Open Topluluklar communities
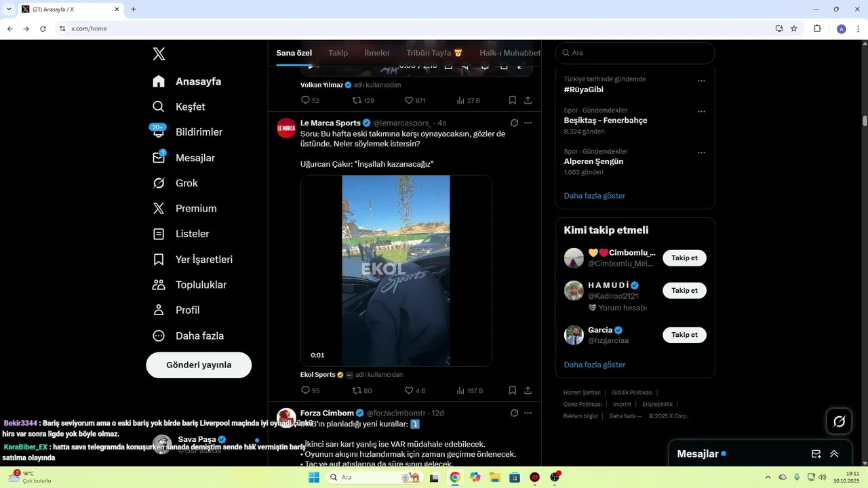This screenshot has width=868, height=488. 189,285
